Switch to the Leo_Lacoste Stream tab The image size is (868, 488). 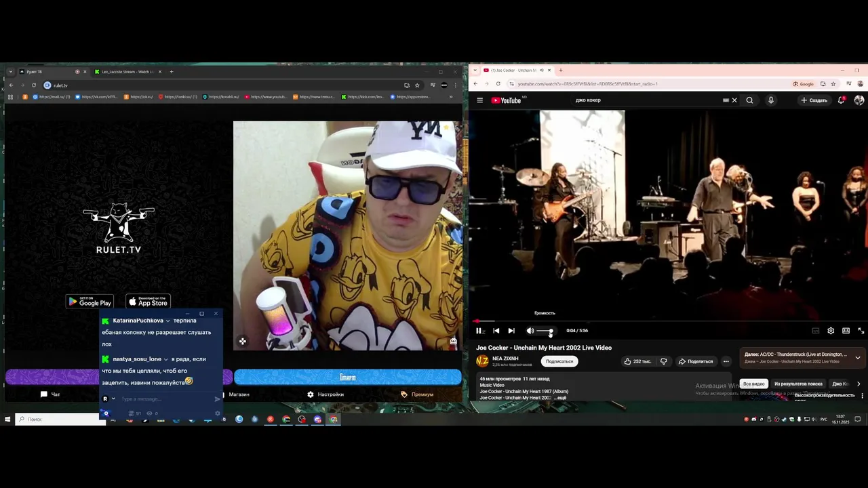tap(127, 72)
